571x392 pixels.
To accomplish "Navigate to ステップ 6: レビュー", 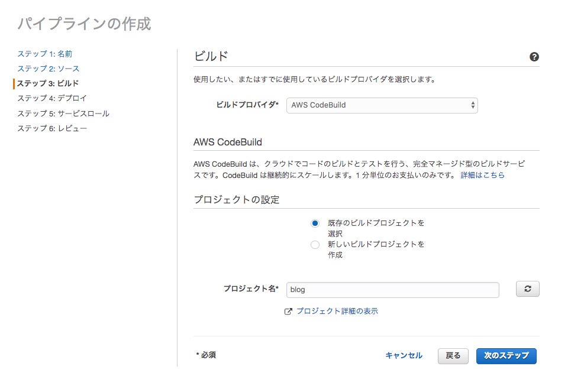I will coord(52,128).
